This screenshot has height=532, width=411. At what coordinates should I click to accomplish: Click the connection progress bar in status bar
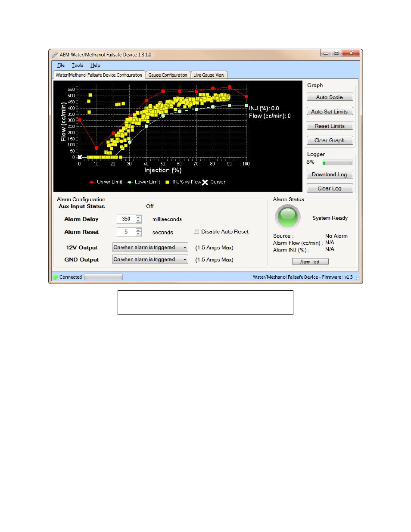pos(103,277)
